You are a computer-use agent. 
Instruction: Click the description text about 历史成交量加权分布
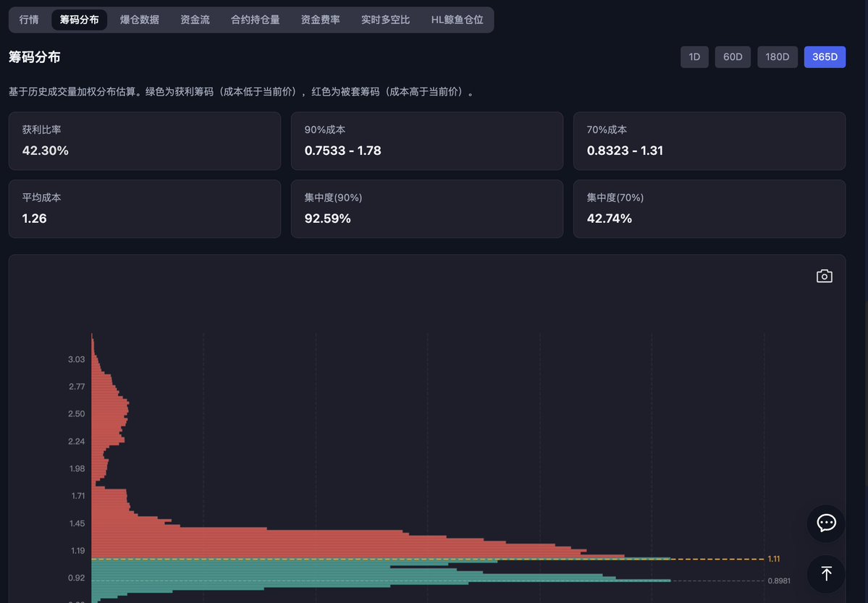coord(241,92)
